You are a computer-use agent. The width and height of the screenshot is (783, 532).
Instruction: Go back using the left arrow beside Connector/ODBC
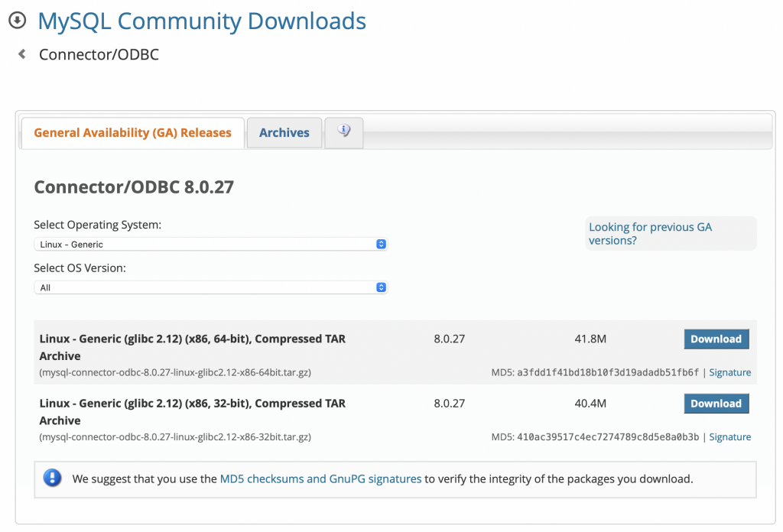coord(21,54)
